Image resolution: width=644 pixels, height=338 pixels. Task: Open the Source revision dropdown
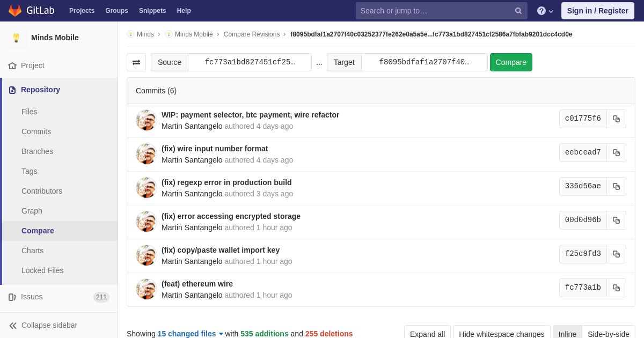tap(250, 62)
